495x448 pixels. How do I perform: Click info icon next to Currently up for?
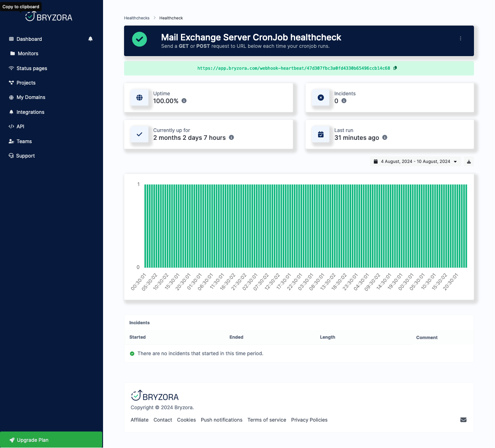[x=231, y=137]
